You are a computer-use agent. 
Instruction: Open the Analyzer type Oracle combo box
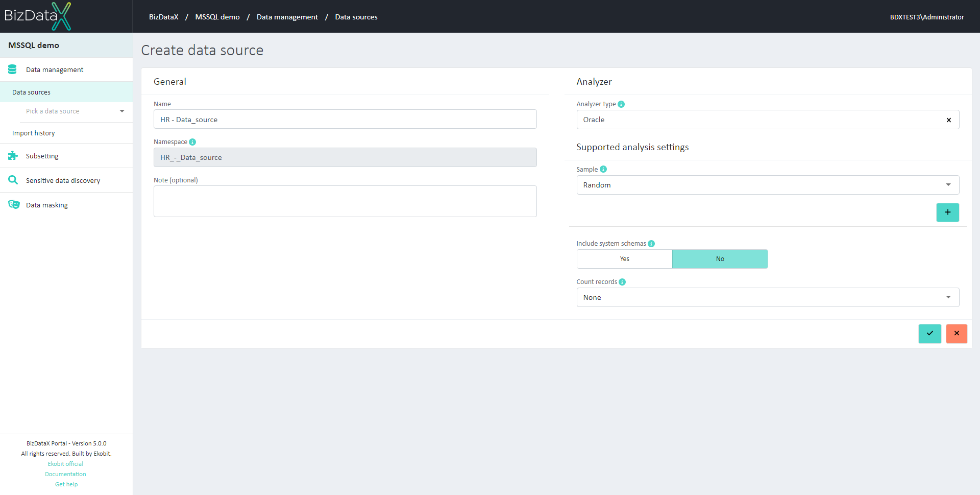coord(768,120)
